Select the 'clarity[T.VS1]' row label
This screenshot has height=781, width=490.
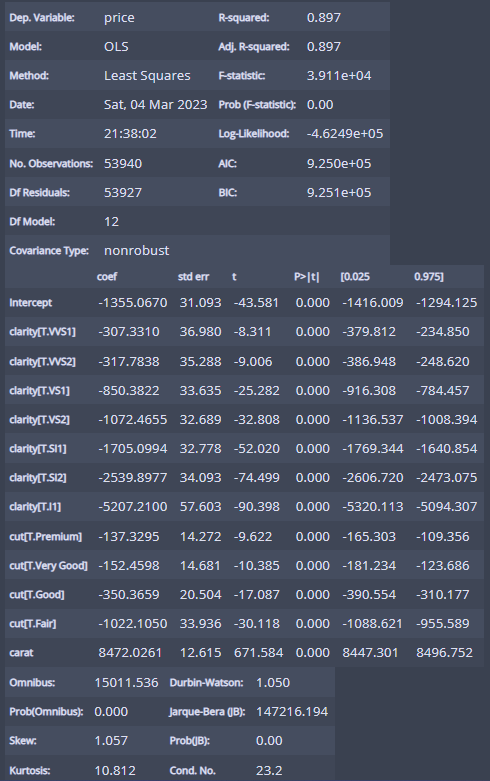[x=39, y=390]
